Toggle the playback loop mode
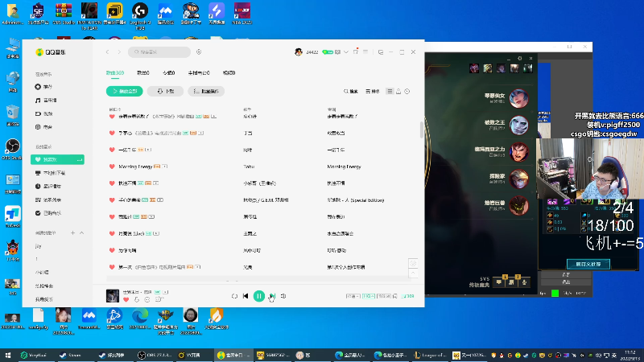This screenshot has height=362, width=644. pos(234,296)
